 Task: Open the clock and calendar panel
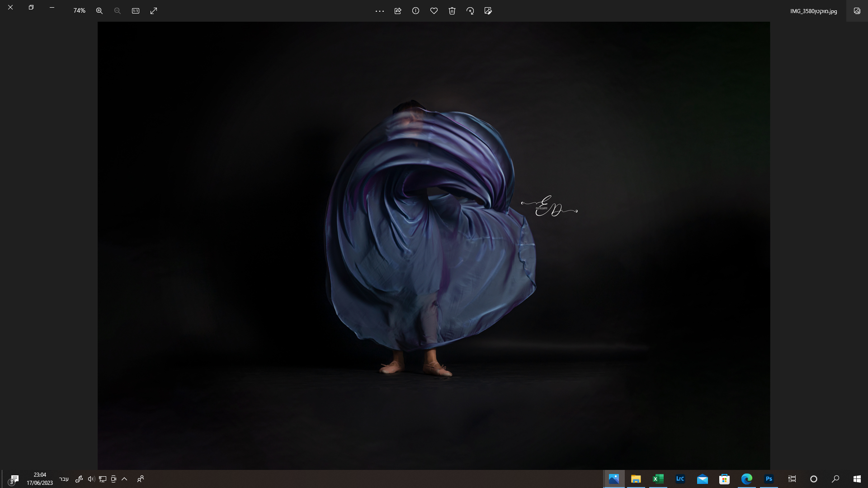[40, 479]
